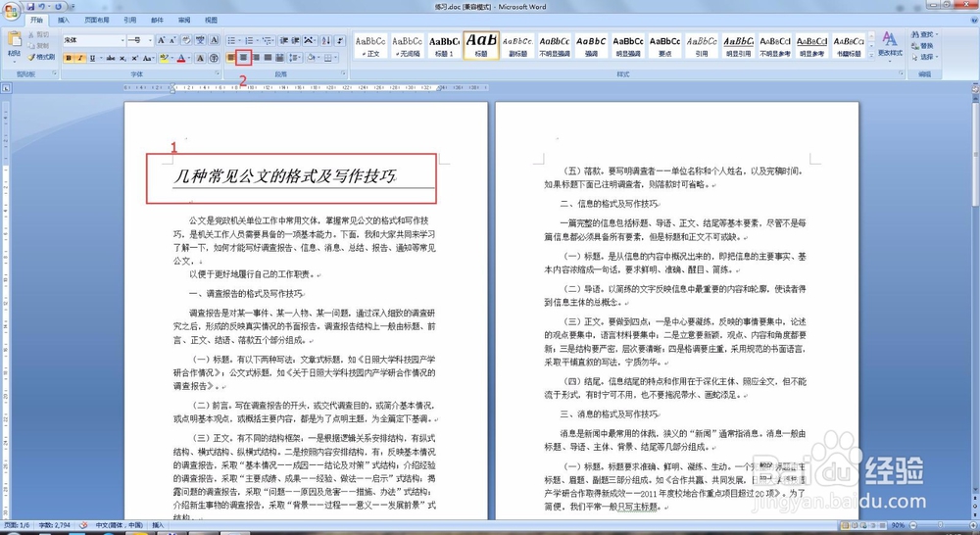Image resolution: width=980 pixels, height=535 pixels.
Task: Open the line spacing dropdown
Action: [295, 58]
